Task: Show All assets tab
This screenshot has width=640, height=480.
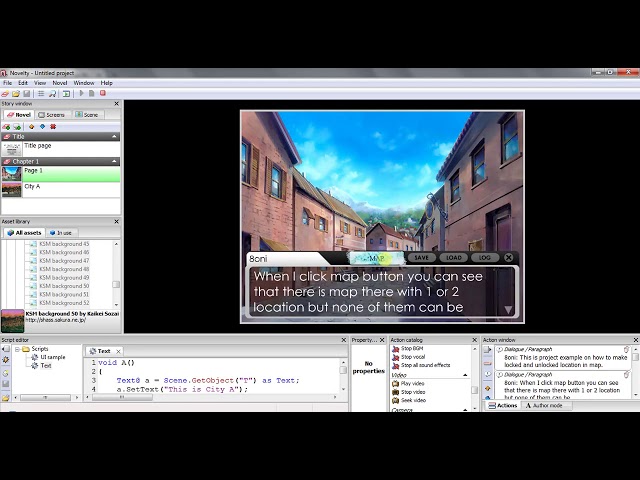Action: click(x=24, y=233)
